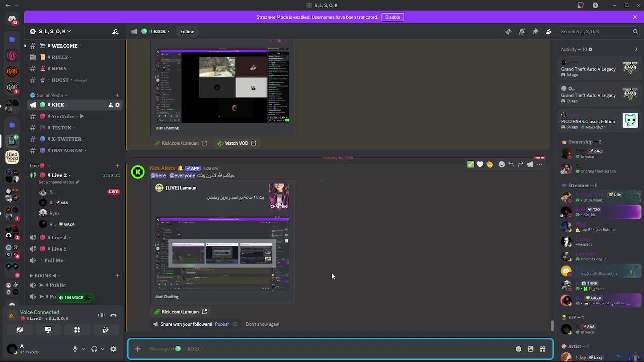This screenshot has height=362, width=644.
Task: Collapse the Live category
Action: click(39, 165)
